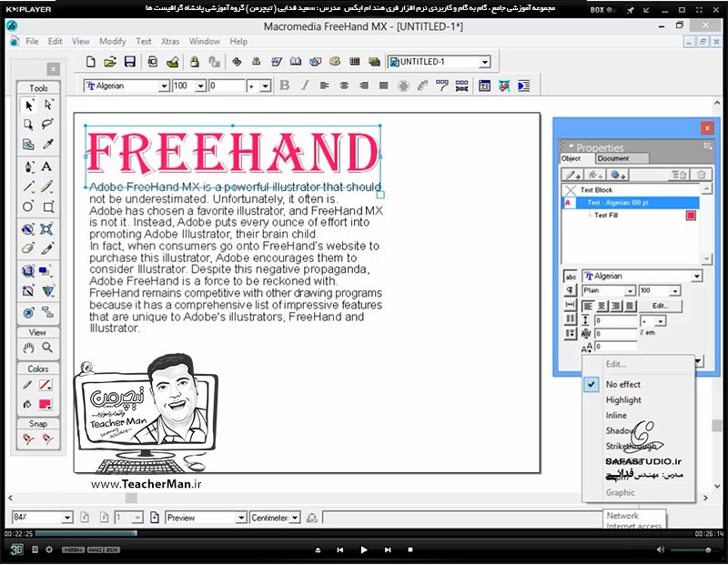
Task: Select the Pointer tool in Tools panel
Action: (x=29, y=106)
